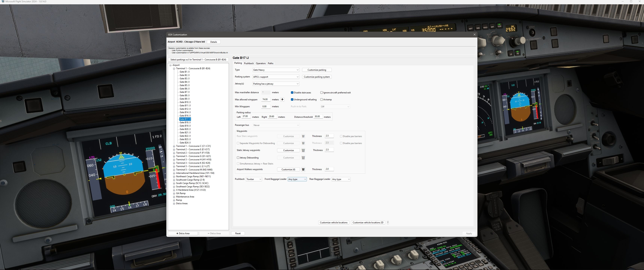Enable the Aviramp checkbox

coord(321,99)
